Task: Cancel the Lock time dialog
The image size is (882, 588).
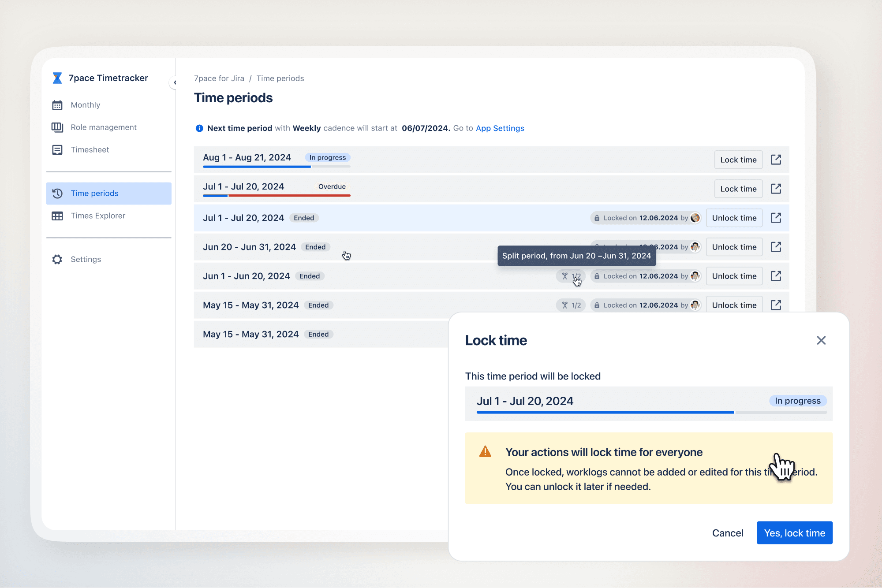Action: tap(727, 533)
